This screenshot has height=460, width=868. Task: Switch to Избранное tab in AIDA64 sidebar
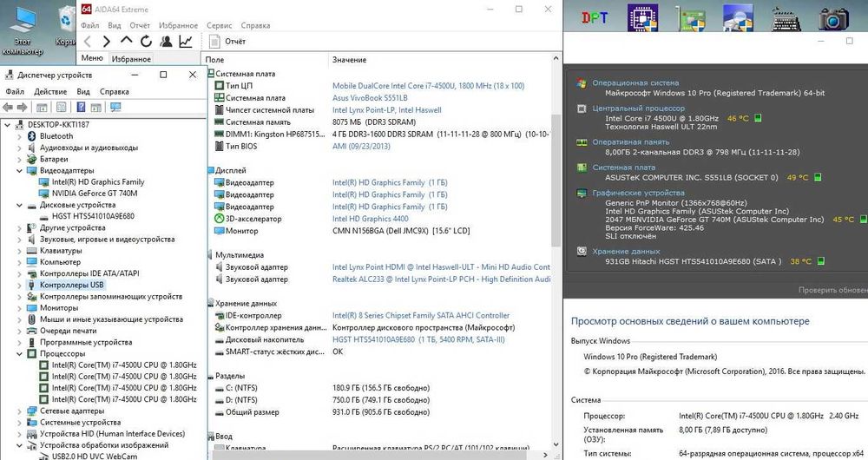[131, 59]
